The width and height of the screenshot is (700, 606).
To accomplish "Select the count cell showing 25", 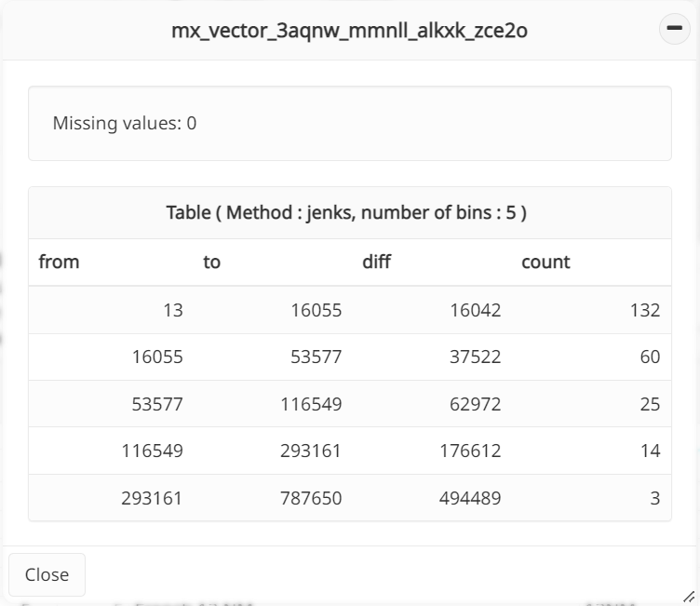I will point(650,404).
